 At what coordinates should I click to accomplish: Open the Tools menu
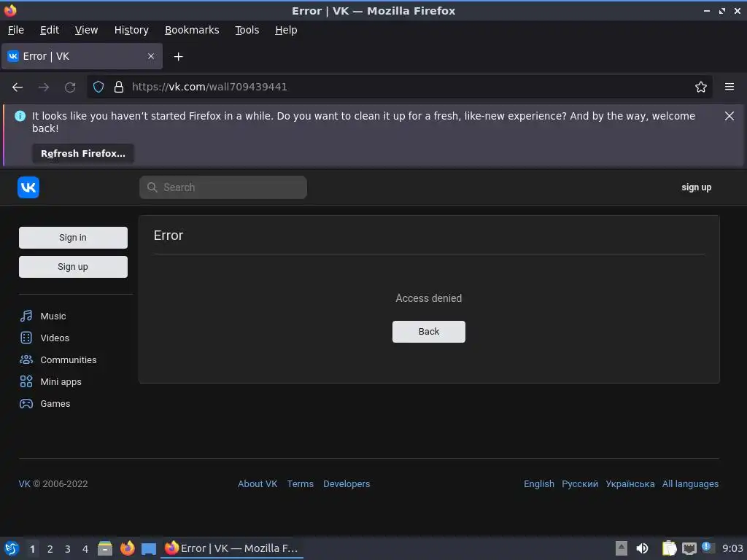pos(247,30)
